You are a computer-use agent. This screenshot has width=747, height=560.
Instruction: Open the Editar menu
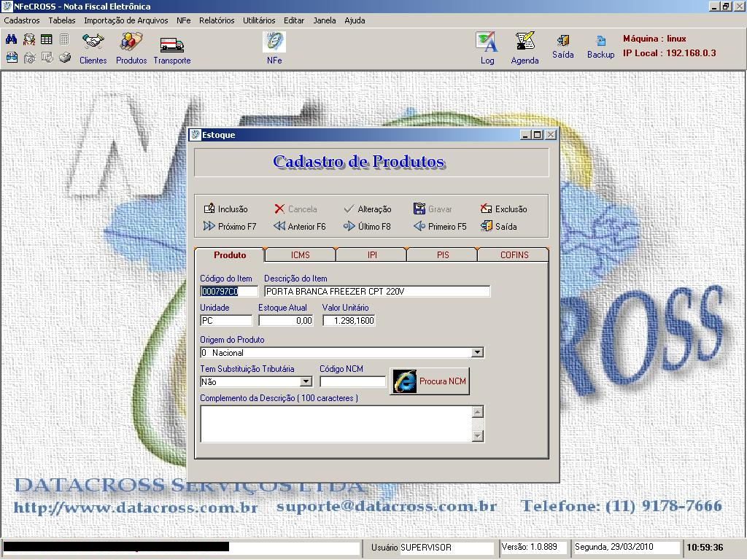(x=294, y=20)
